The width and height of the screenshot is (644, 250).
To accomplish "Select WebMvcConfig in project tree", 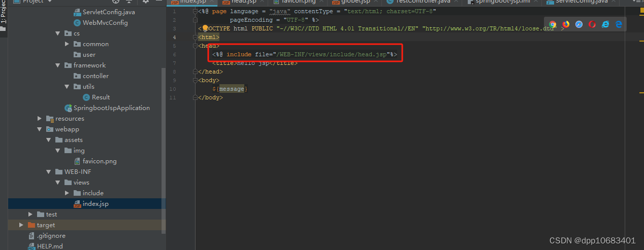I will tap(105, 22).
